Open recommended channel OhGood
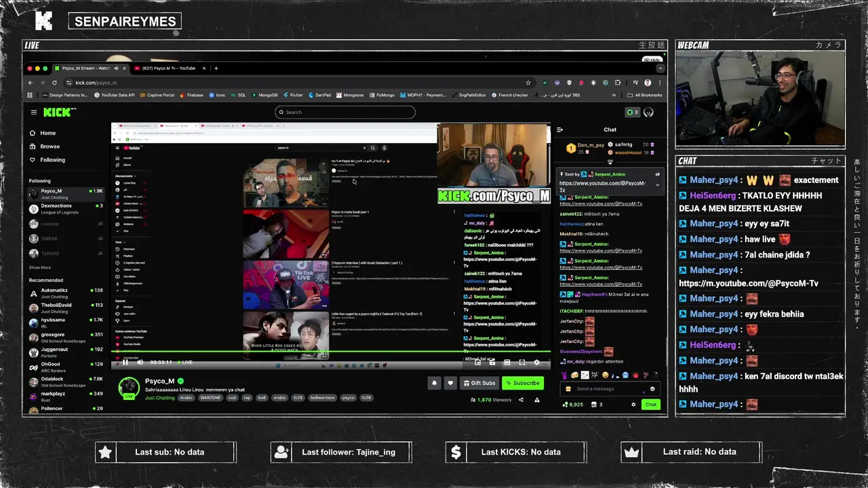This screenshot has width=868, height=488. click(x=66, y=367)
